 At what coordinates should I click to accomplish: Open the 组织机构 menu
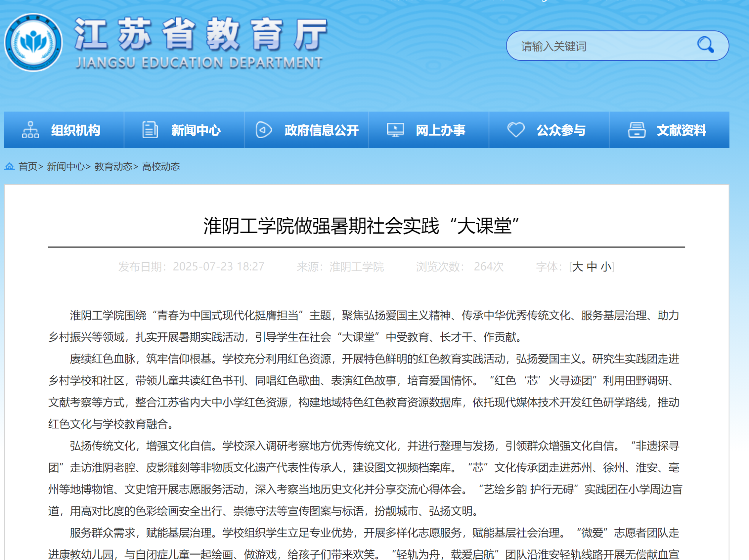tap(75, 130)
